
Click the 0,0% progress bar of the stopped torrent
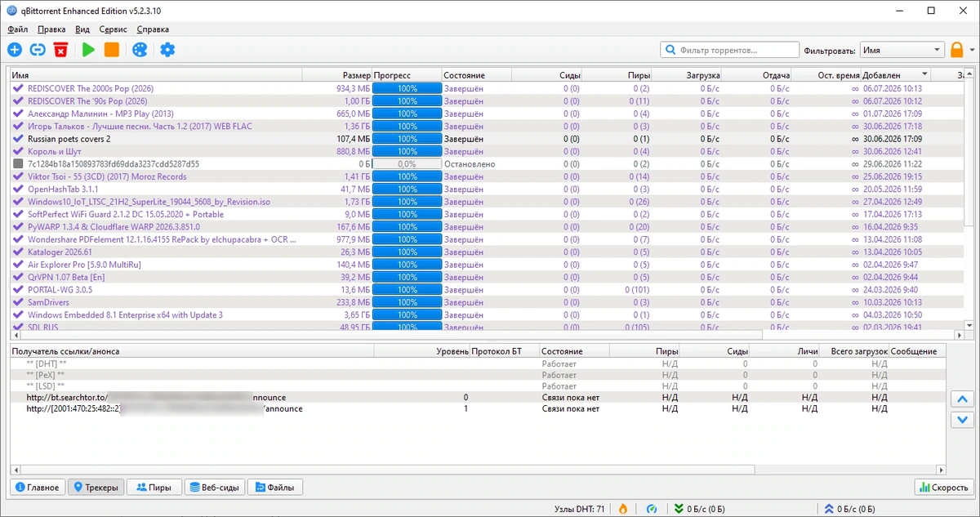tap(408, 164)
